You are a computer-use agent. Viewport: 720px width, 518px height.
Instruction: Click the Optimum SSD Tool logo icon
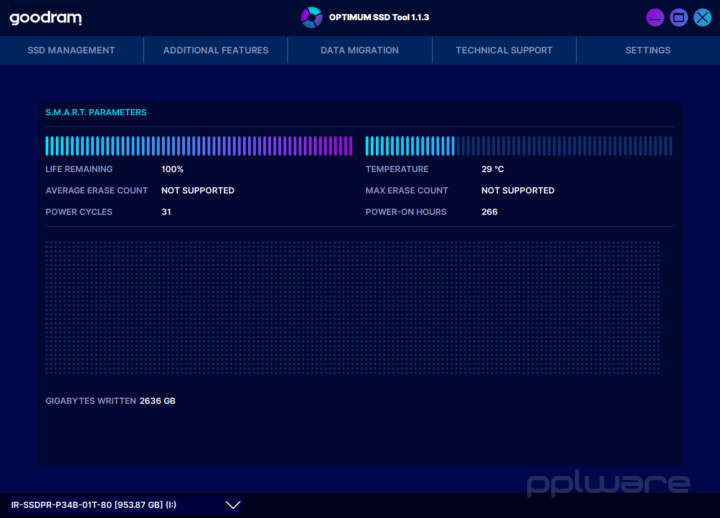click(x=311, y=17)
